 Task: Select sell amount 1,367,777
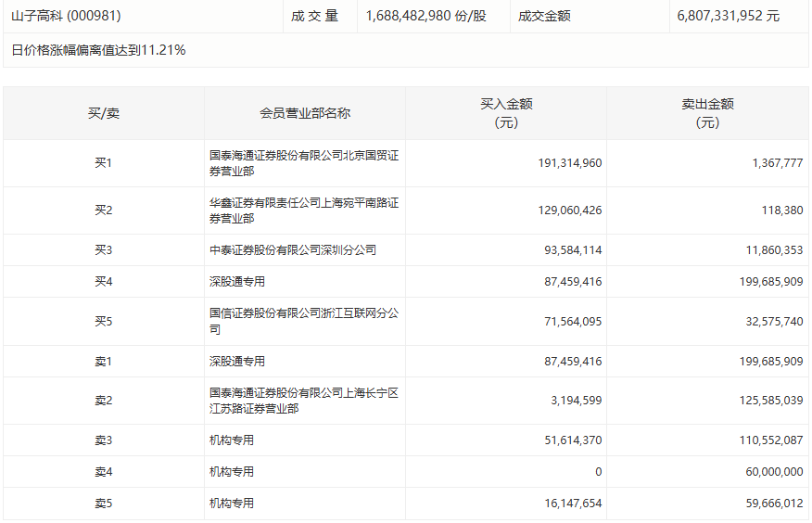tap(778, 163)
